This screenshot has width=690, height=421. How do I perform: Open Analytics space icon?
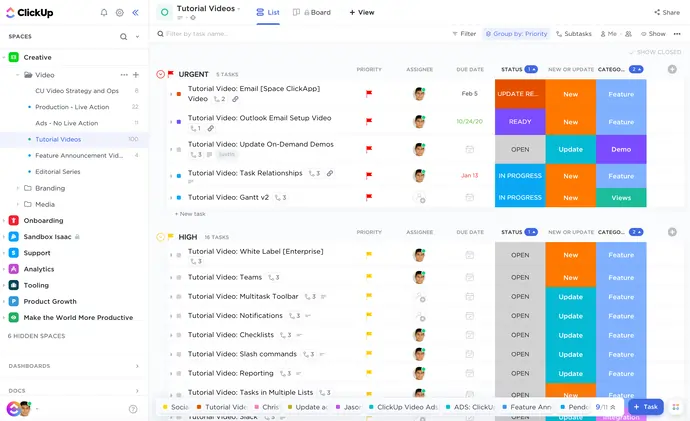[14, 269]
